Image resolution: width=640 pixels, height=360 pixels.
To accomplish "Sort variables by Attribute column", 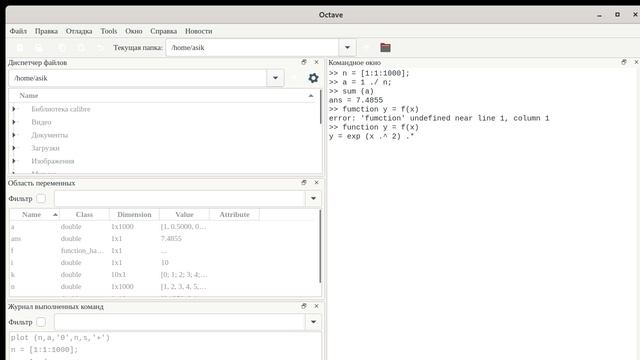I will (x=234, y=214).
